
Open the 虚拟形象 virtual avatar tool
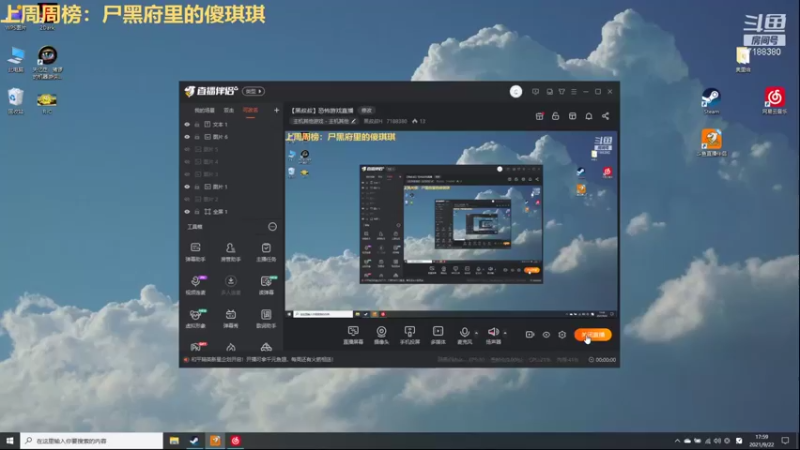pyautogui.click(x=195, y=318)
